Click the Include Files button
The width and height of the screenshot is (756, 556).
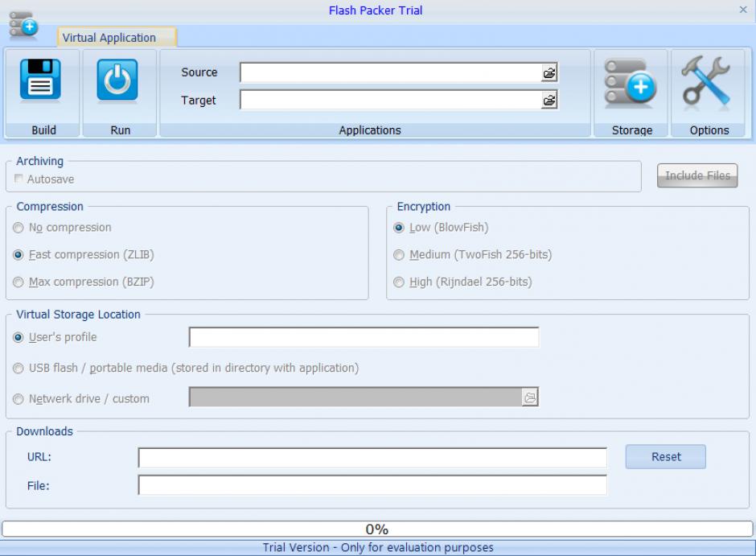697,175
